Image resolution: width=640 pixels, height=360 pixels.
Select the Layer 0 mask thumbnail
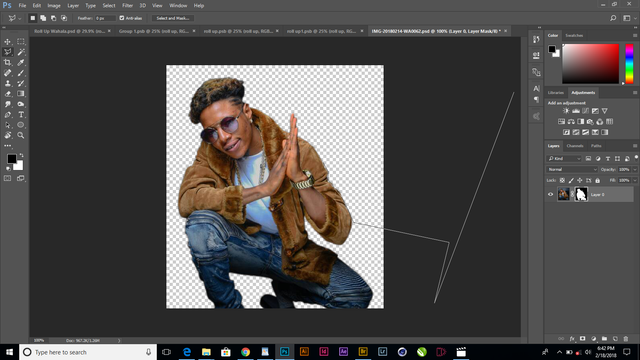point(581,194)
